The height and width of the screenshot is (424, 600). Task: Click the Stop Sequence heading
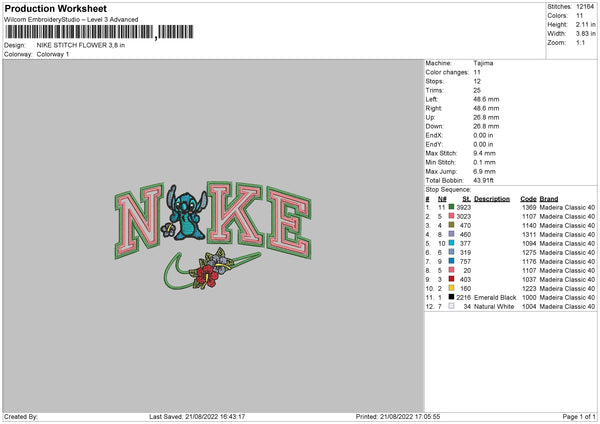click(448, 189)
